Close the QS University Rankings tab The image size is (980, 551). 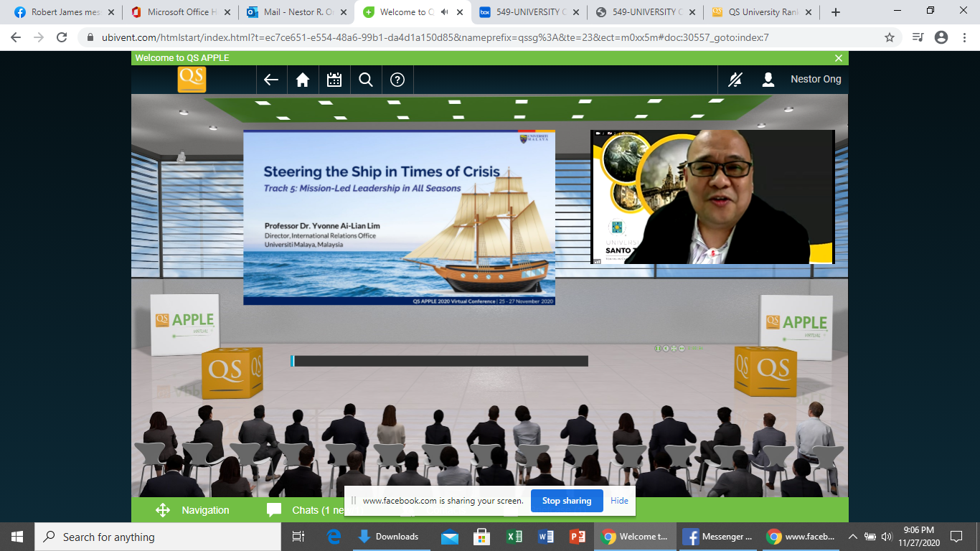coord(807,12)
